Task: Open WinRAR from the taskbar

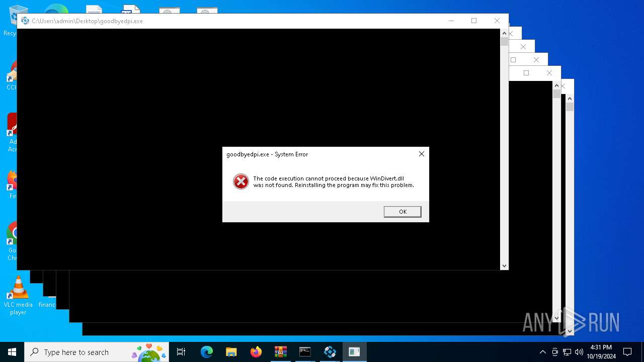Action: (281, 352)
